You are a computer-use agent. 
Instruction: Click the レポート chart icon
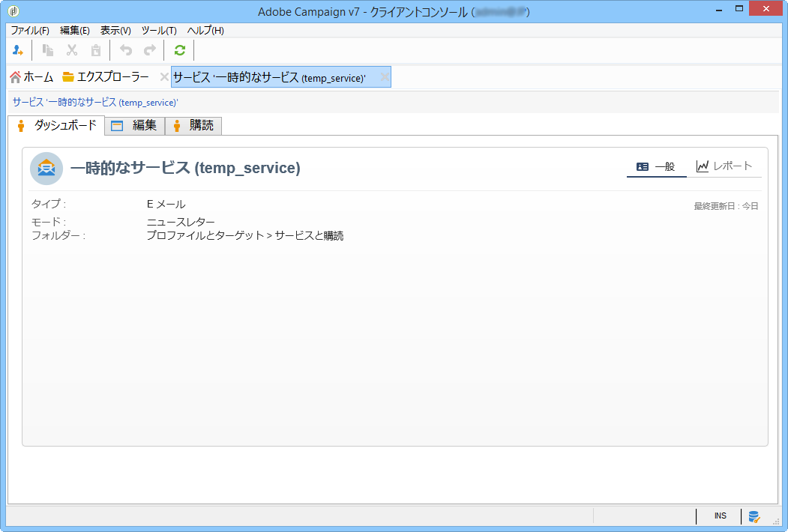pyautogui.click(x=702, y=166)
